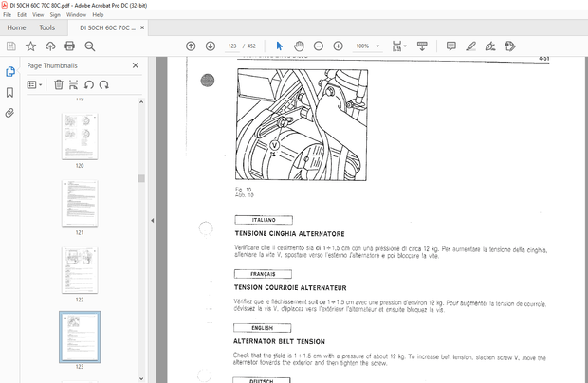Open thumbnail options menu dropdown
The width and height of the screenshot is (588, 383).
pyautogui.click(x=34, y=85)
